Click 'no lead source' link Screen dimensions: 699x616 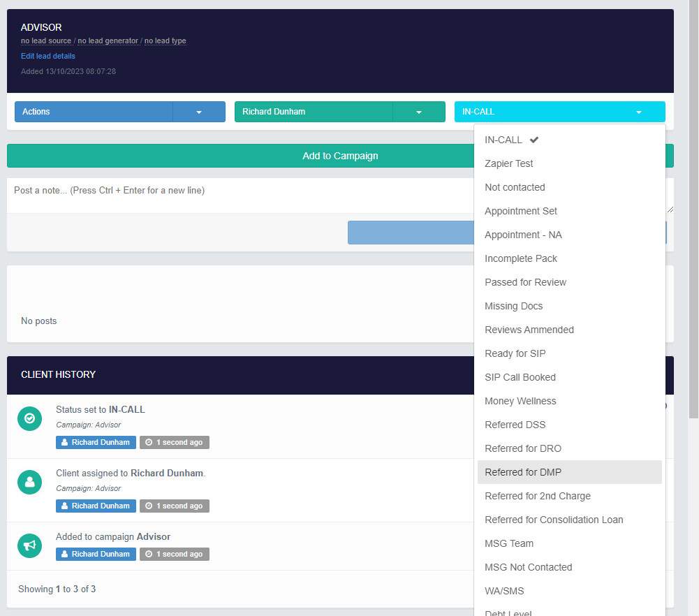click(x=46, y=41)
